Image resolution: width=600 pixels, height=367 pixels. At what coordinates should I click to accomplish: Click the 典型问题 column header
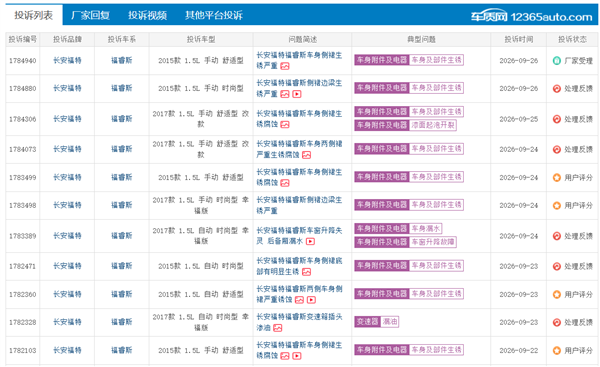pyautogui.click(x=421, y=39)
